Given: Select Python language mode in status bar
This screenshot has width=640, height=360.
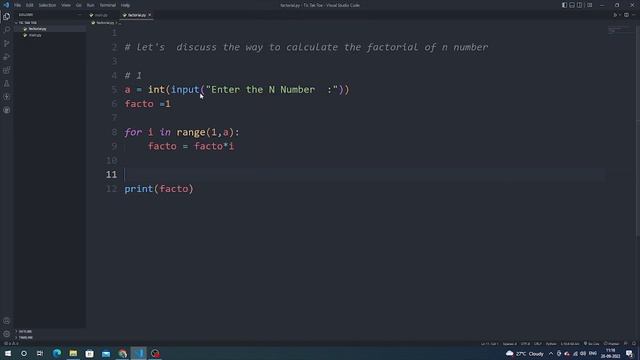Looking at the screenshot, I should point(551,344).
